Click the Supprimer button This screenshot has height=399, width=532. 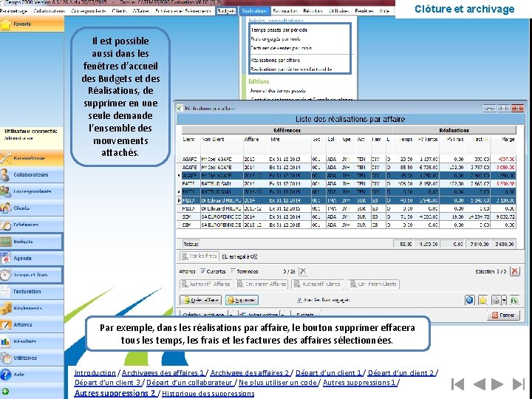[242, 300]
